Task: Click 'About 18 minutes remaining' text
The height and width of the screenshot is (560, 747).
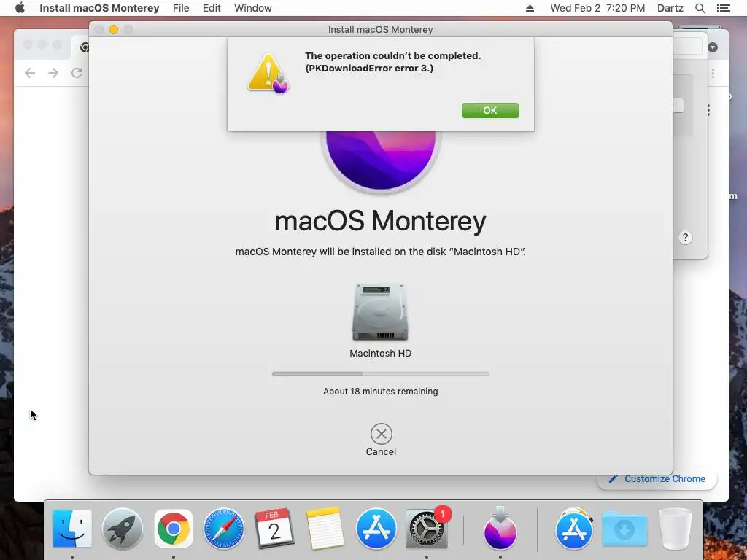Action: 381,392
